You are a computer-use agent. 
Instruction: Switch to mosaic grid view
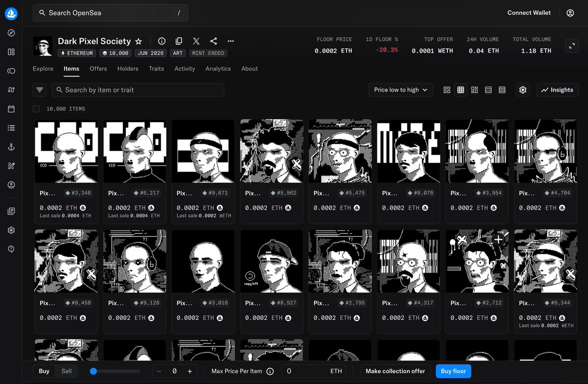coord(474,90)
